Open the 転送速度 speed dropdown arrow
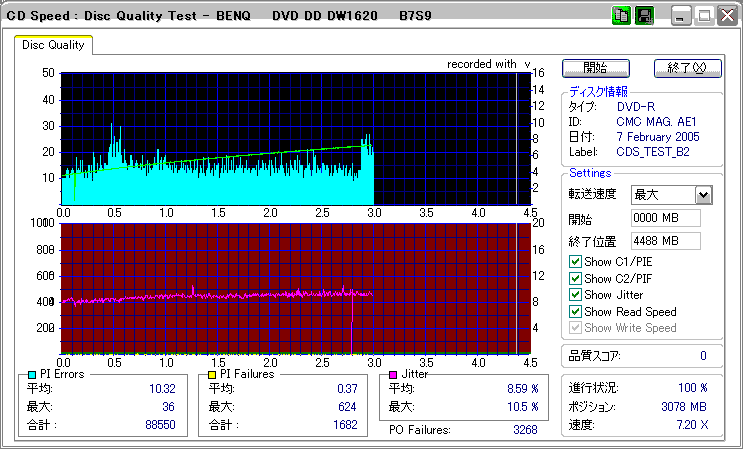Viewport: 743px width, 449px height. (704, 195)
